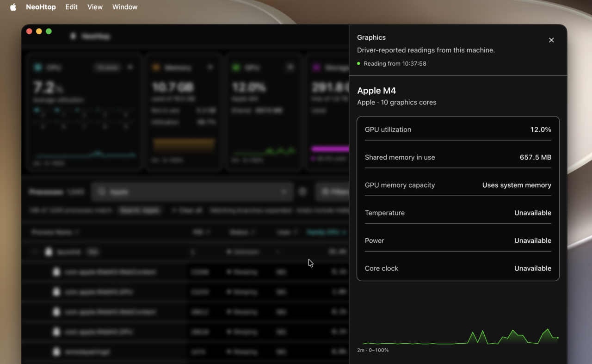This screenshot has height=364, width=592.
Task: Click the Power row label
Action: [375, 241]
